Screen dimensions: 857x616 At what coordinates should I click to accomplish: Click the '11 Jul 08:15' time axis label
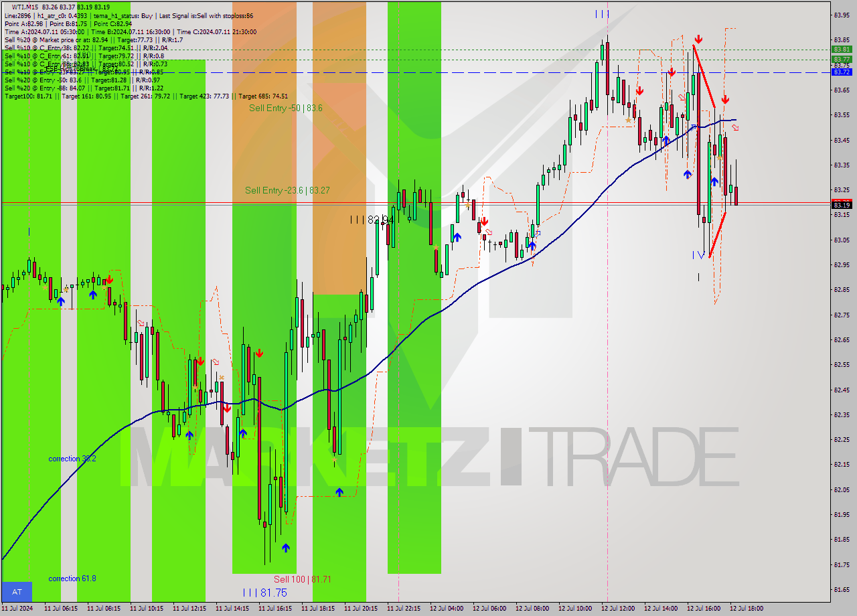click(x=104, y=609)
